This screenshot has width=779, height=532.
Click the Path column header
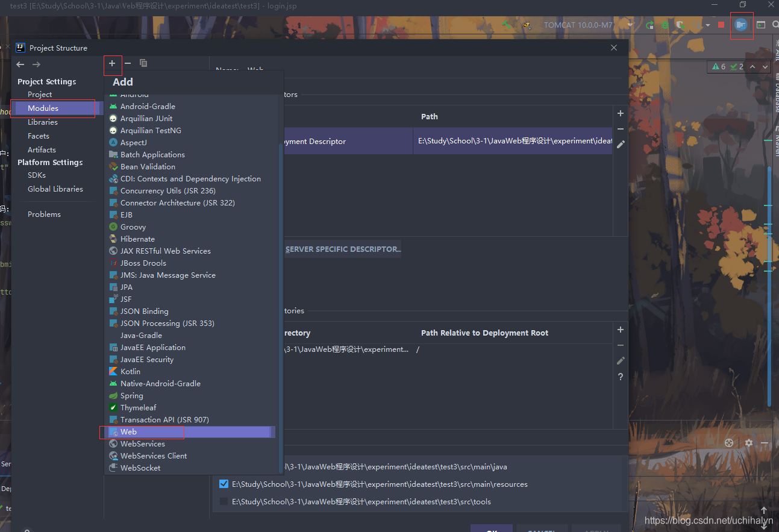tap(430, 116)
